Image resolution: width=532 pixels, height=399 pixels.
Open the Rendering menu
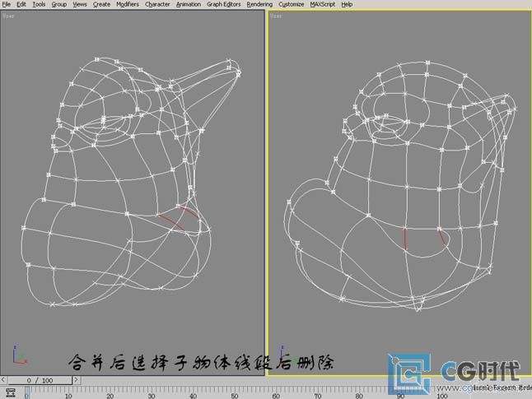[259, 4]
